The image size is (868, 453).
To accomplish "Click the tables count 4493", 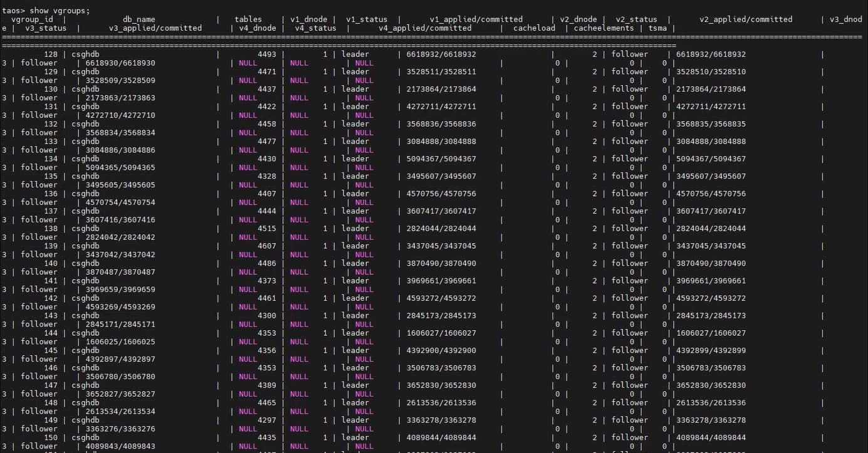I will (266, 55).
